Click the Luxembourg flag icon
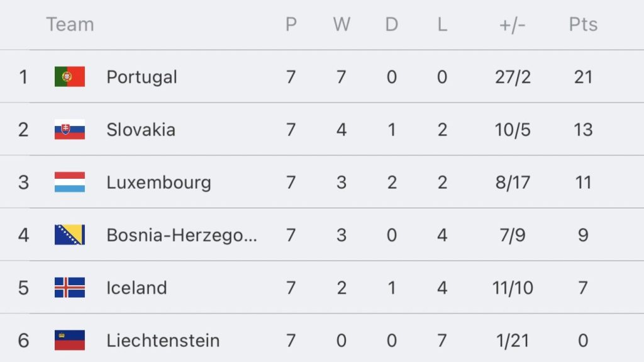This screenshot has height=362, width=644. 70,182
